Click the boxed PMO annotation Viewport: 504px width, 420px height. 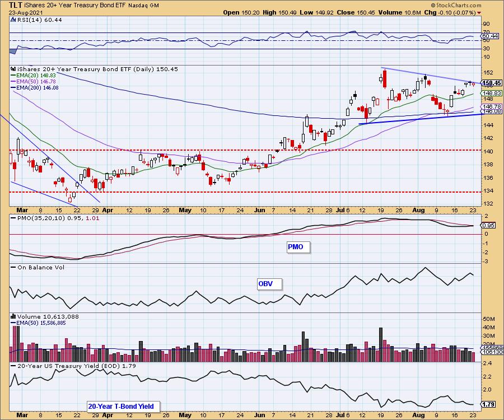tap(298, 247)
